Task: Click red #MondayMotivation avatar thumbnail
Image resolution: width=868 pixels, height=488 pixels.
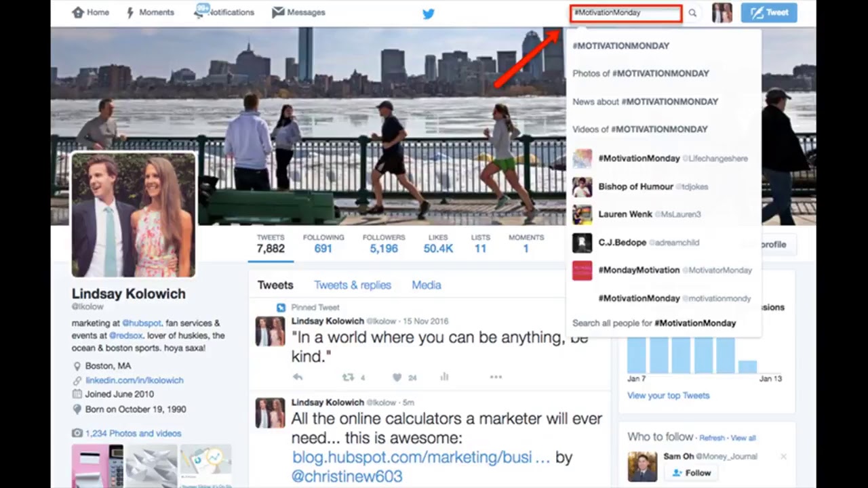Action: (582, 270)
